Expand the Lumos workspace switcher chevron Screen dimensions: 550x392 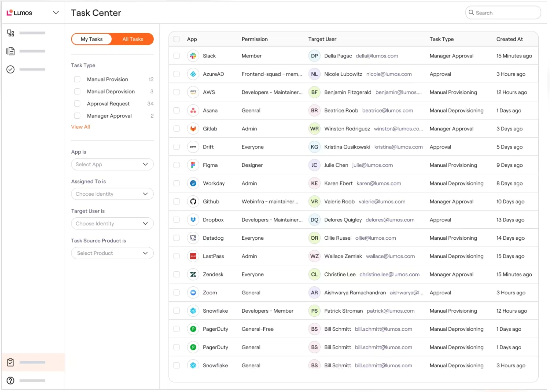pyautogui.click(x=56, y=13)
